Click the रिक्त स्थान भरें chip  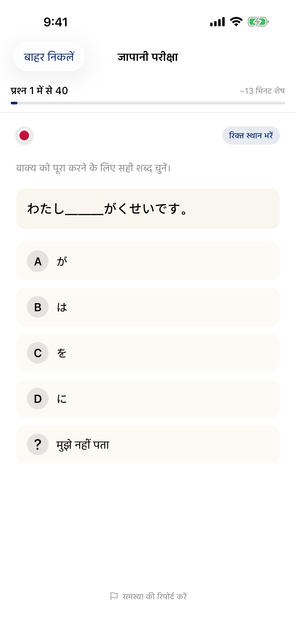[251, 135]
